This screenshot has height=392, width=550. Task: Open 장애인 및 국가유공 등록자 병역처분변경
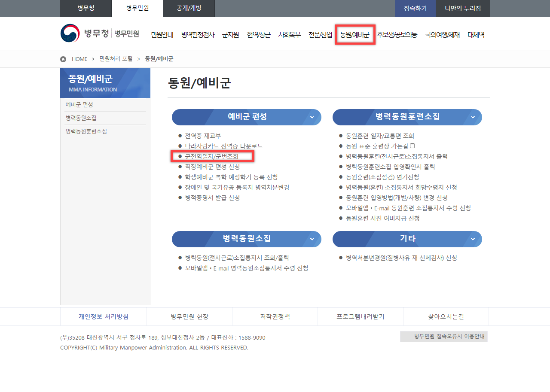237,188
